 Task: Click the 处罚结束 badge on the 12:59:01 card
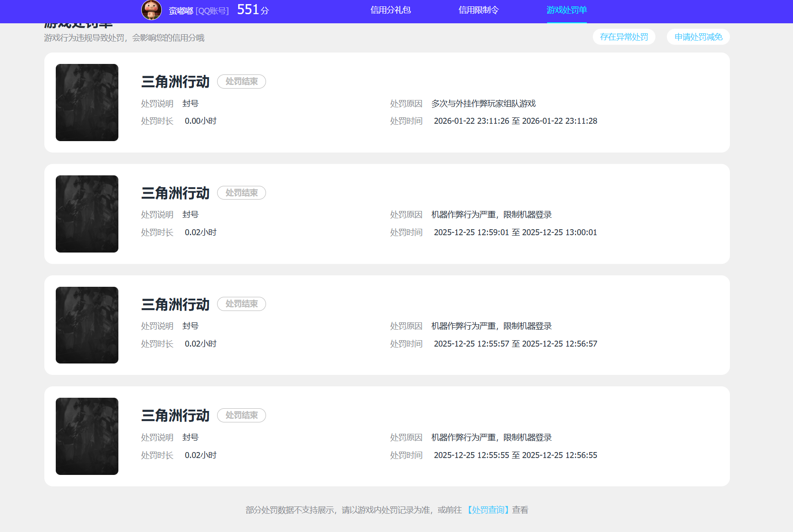click(x=241, y=193)
